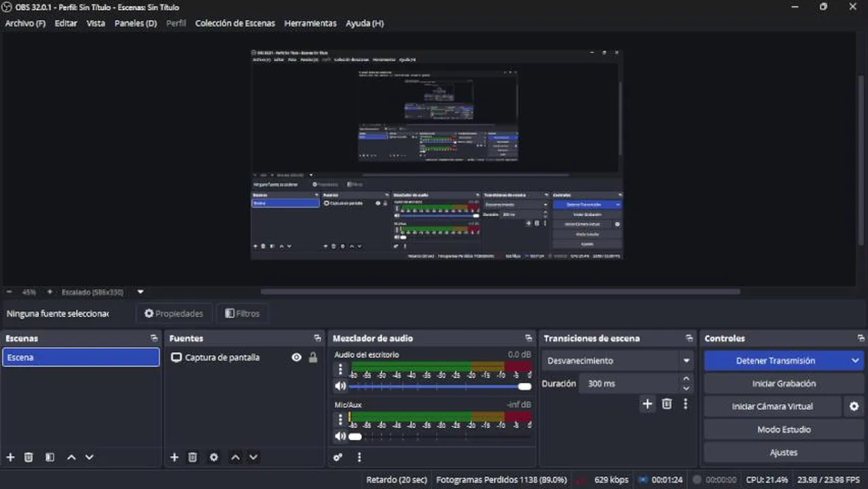The width and height of the screenshot is (868, 489).
Task: Open Paneles (D) menu
Action: pos(136,23)
